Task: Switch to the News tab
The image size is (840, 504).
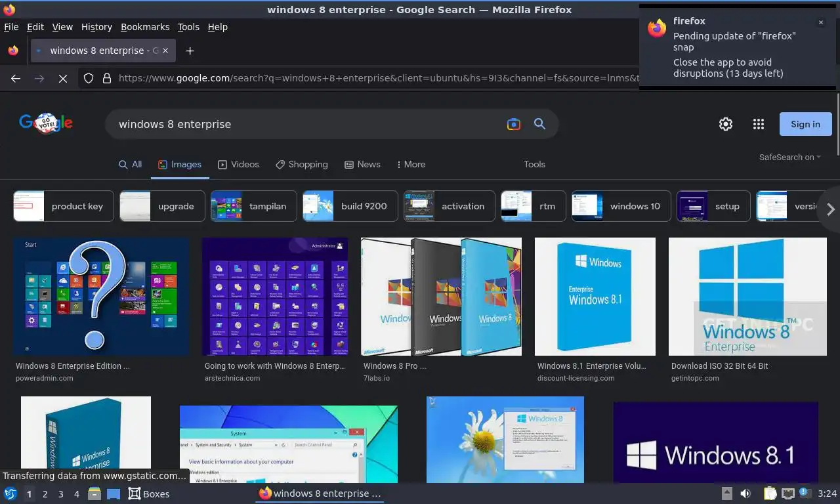Action: coord(362,164)
